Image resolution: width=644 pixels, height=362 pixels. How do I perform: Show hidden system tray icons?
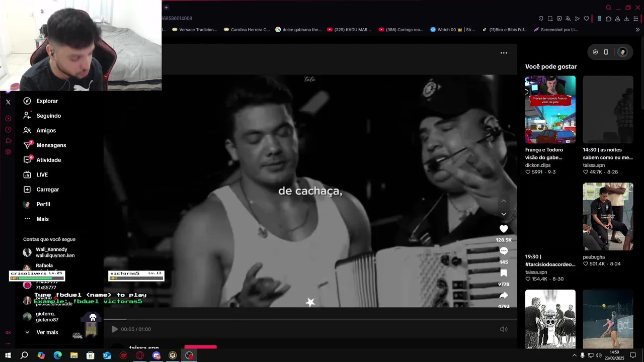pos(574,355)
